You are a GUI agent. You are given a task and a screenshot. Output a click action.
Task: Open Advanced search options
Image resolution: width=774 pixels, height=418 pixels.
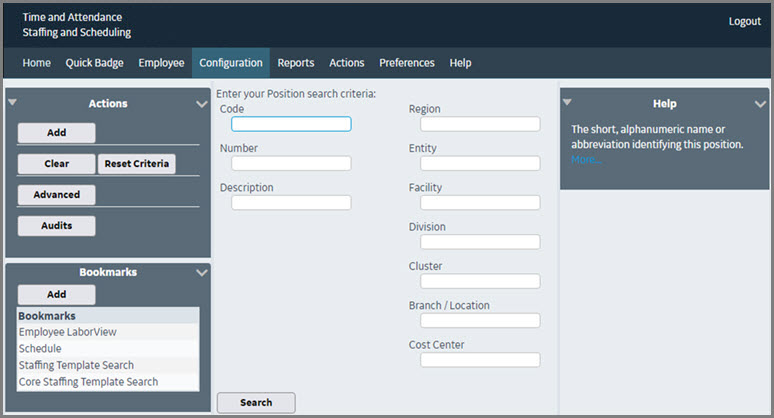(57, 195)
